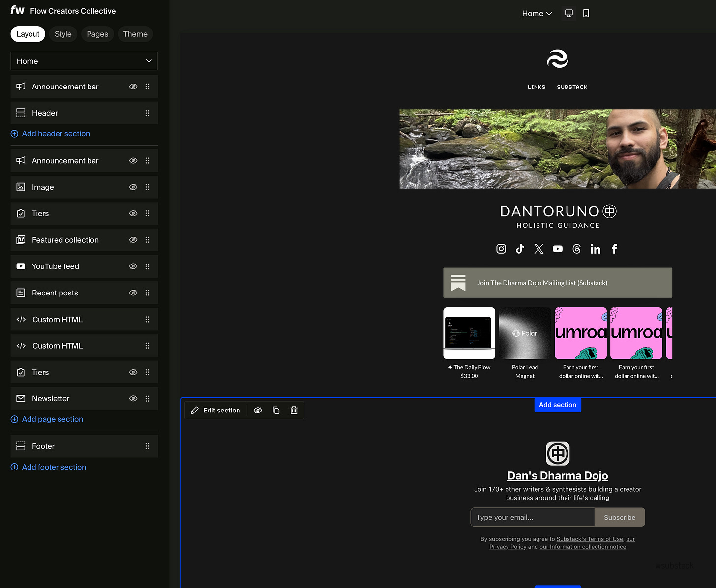Click drag handle on Newsletter row

click(147, 399)
